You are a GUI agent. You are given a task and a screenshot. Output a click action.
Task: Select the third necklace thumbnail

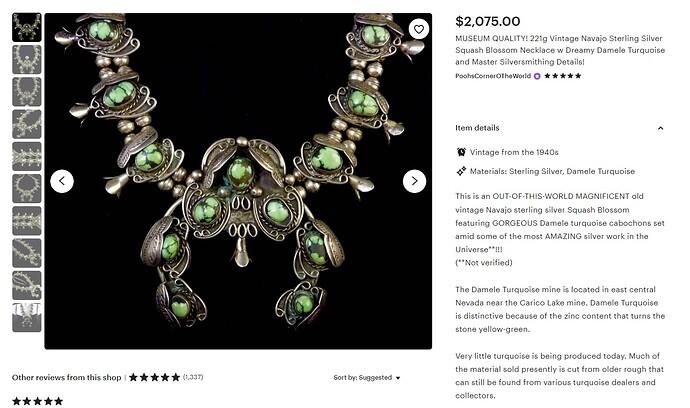[27, 92]
